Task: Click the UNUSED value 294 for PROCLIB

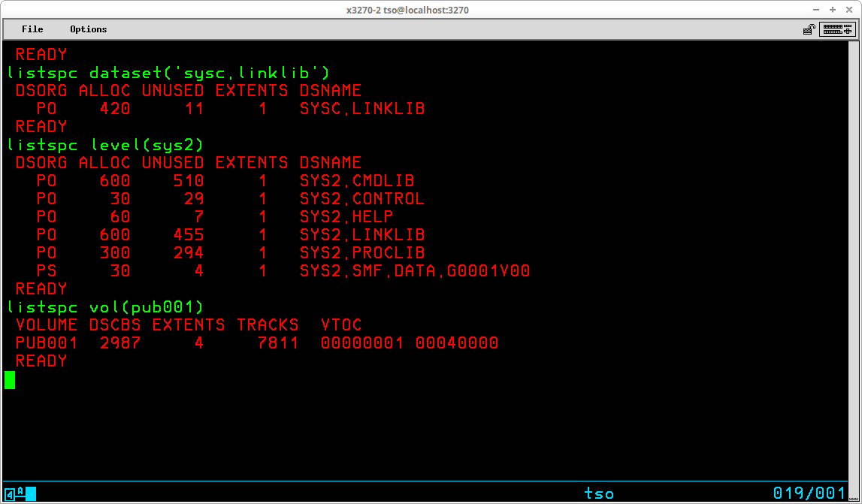Action: click(x=189, y=253)
